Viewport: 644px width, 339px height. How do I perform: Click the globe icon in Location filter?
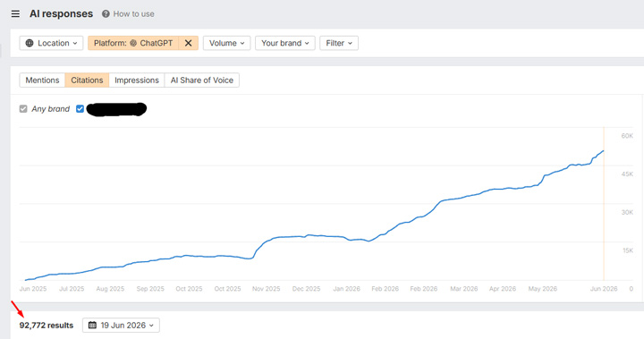click(x=30, y=43)
